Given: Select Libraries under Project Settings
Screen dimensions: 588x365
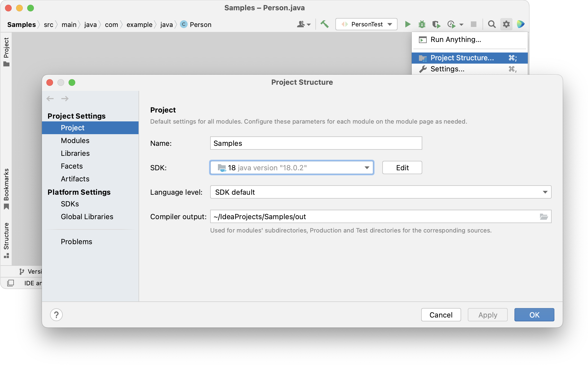Looking at the screenshot, I should click(x=75, y=153).
